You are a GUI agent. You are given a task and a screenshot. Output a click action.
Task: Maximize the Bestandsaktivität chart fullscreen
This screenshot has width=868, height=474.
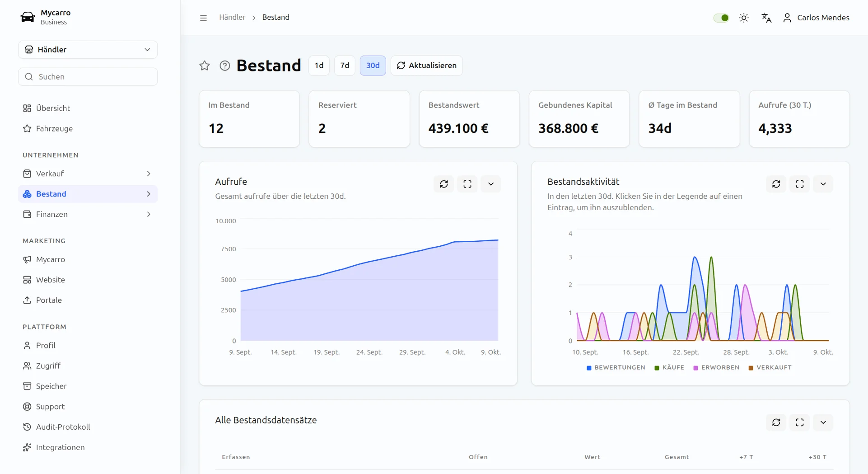800,184
